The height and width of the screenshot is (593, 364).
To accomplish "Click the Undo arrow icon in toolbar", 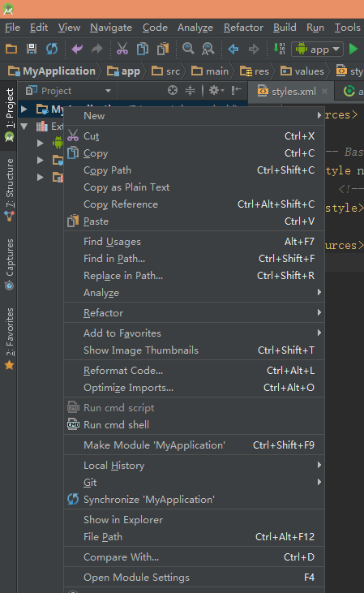I will 77,49.
